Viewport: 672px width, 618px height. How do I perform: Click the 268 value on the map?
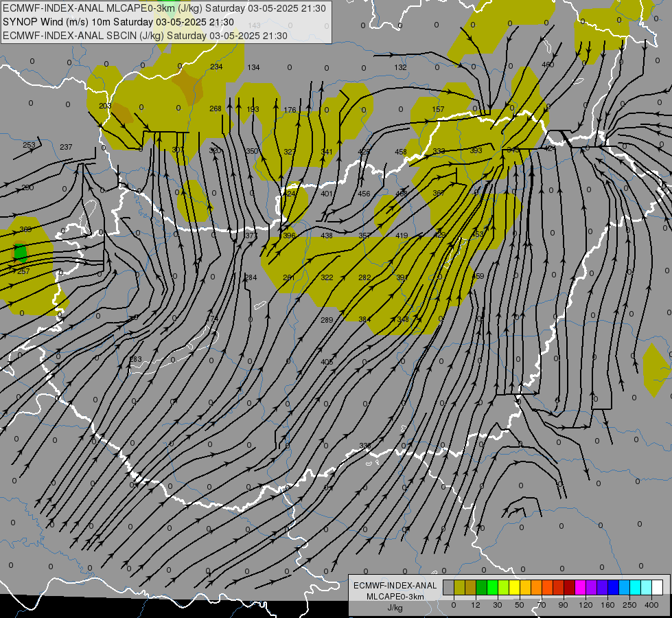click(x=216, y=108)
